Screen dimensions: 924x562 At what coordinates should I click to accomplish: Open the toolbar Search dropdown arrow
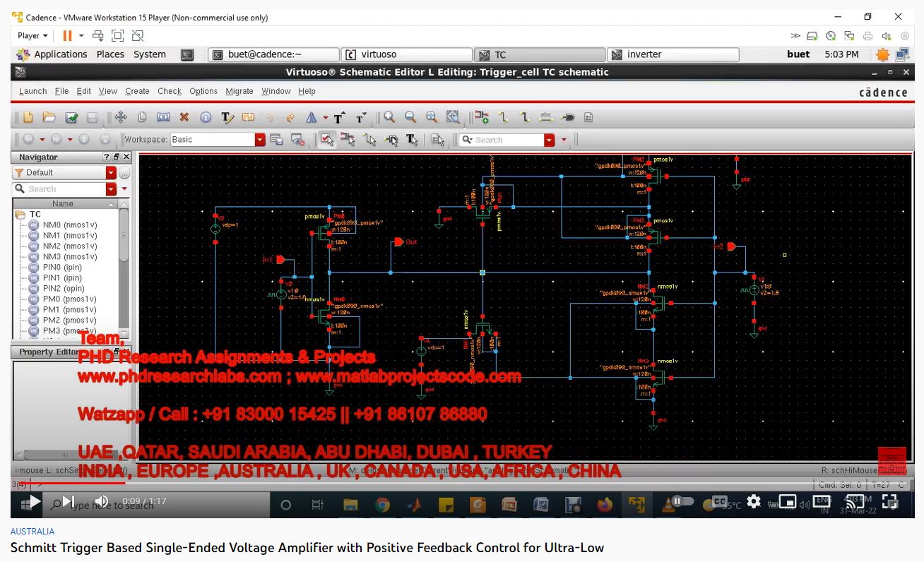[550, 140]
